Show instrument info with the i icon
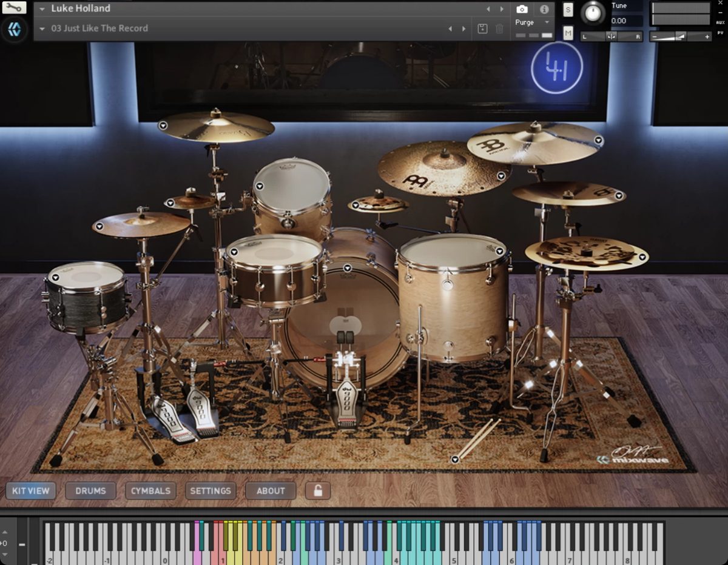Image resolution: width=728 pixels, height=565 pixels. point(544,9)
